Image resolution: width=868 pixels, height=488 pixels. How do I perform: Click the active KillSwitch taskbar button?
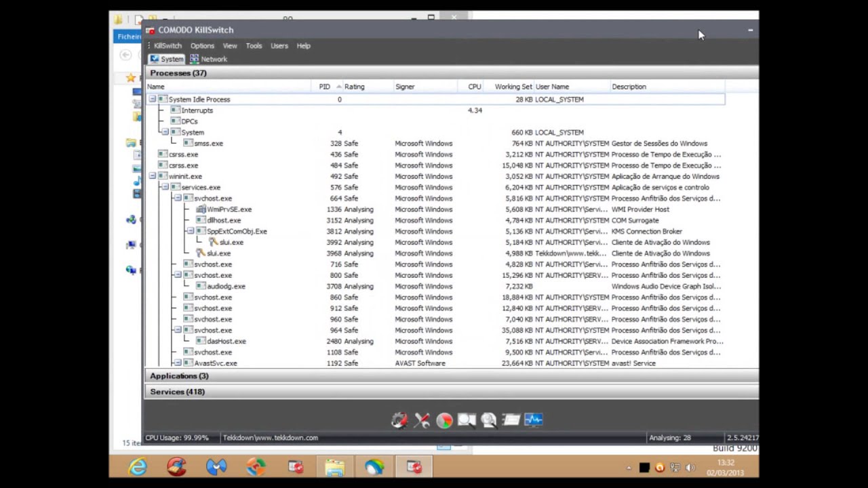414,467
